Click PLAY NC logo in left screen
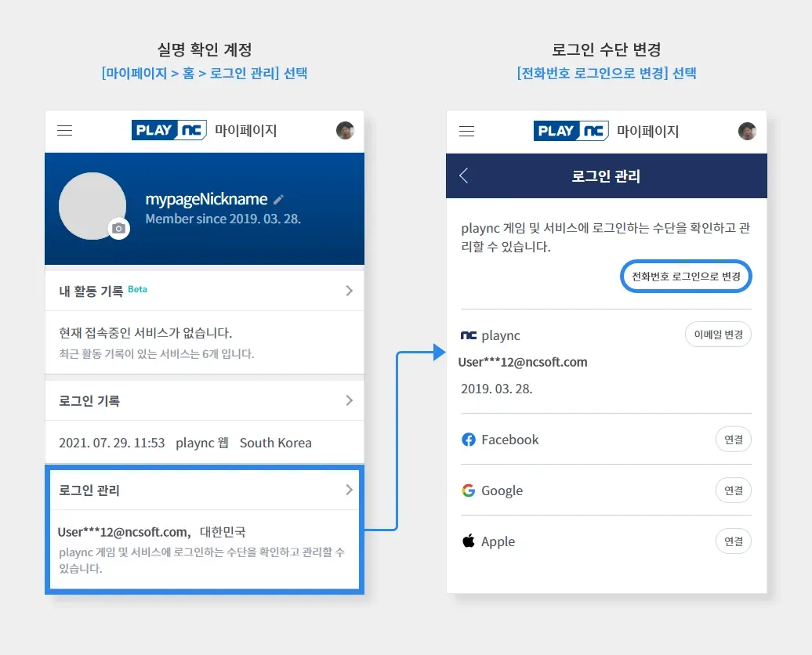This screenshot has height=655, width=812. pyautogui.click(x=169, y=130)
